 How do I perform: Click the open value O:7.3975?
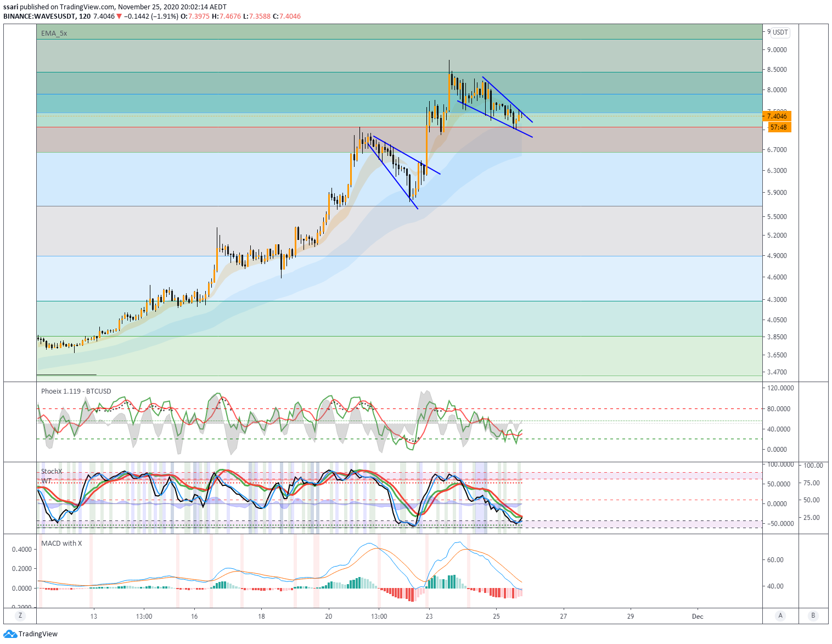[195, 16]
